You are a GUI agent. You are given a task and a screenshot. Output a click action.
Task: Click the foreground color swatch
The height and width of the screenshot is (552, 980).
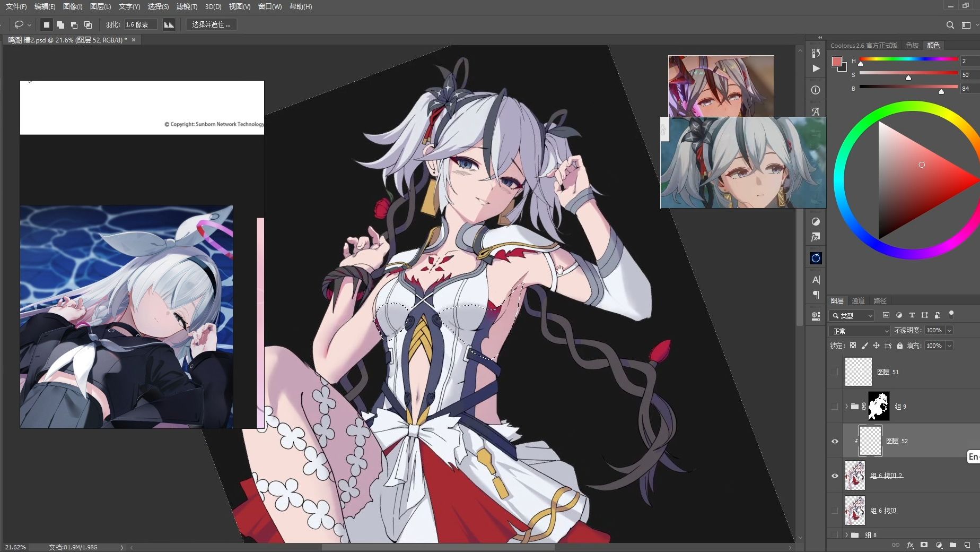[837, 62]
